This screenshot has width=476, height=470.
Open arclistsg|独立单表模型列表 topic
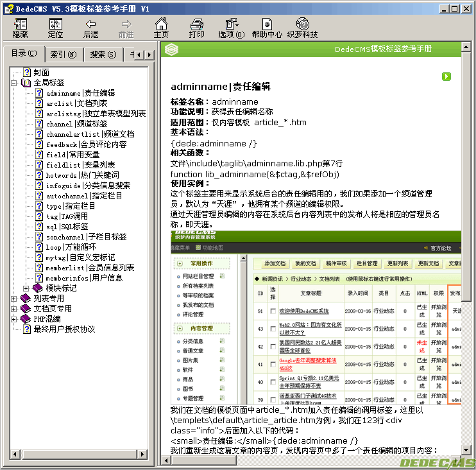point(96,114)
